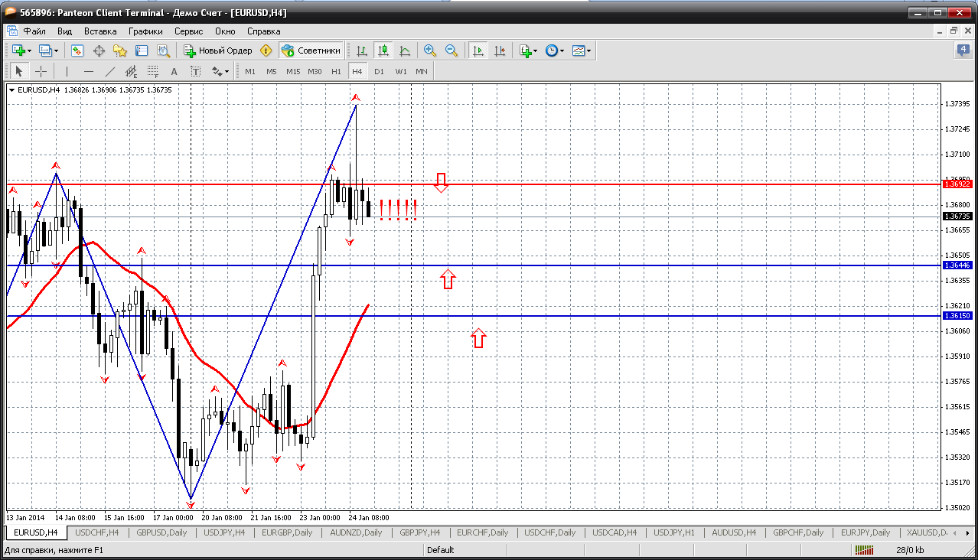Click the red 1.36922 price level label
This screenshot has height=560, width=978.
tap(957, 184)
